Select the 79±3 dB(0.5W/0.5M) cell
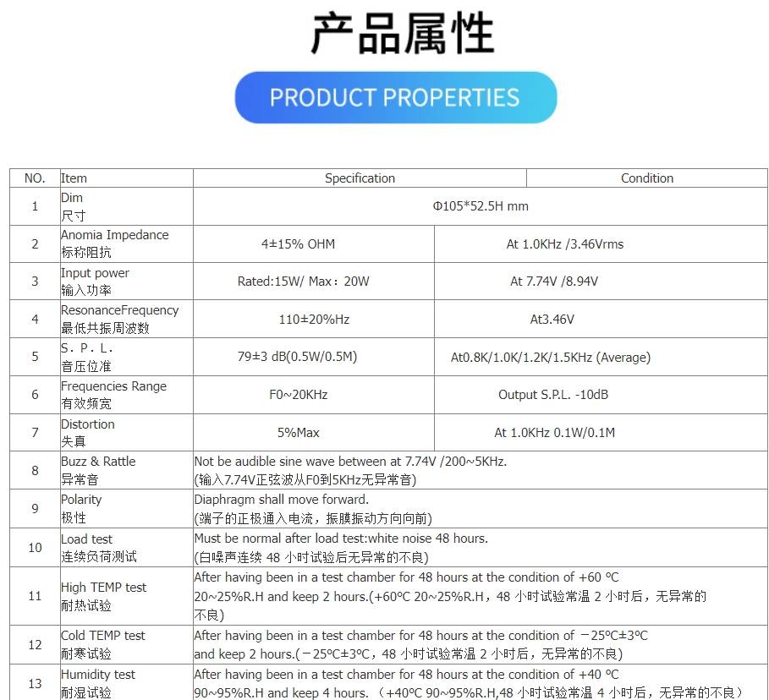The image size is (769, 700). coord(297,357)
